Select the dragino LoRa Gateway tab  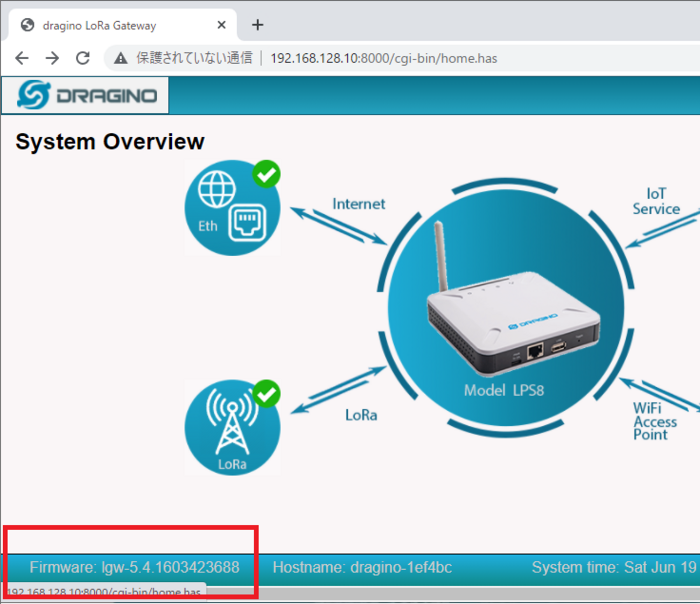point(122,25)
